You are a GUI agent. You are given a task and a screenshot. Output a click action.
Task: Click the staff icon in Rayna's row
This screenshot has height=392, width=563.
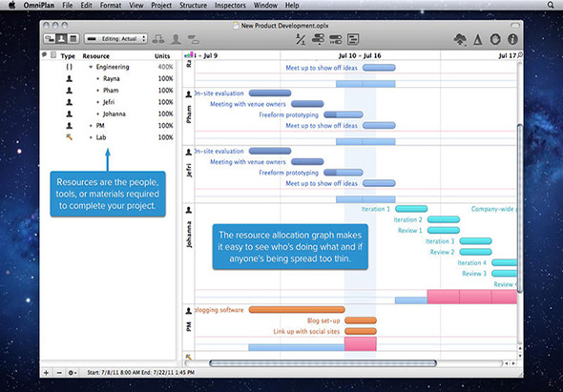tap(70, 78)
